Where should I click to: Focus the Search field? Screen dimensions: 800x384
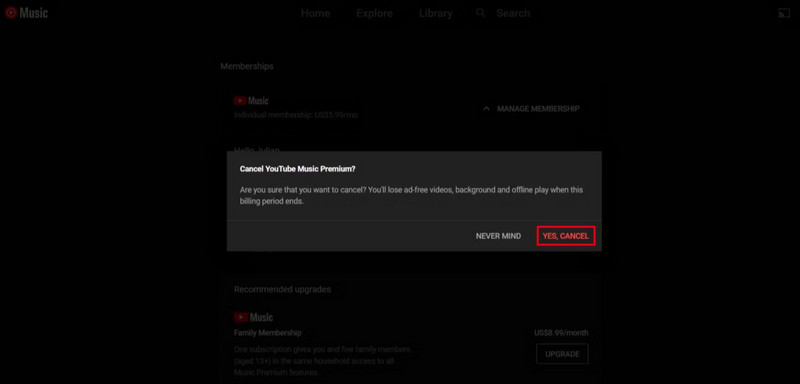[x=513, y=13]
